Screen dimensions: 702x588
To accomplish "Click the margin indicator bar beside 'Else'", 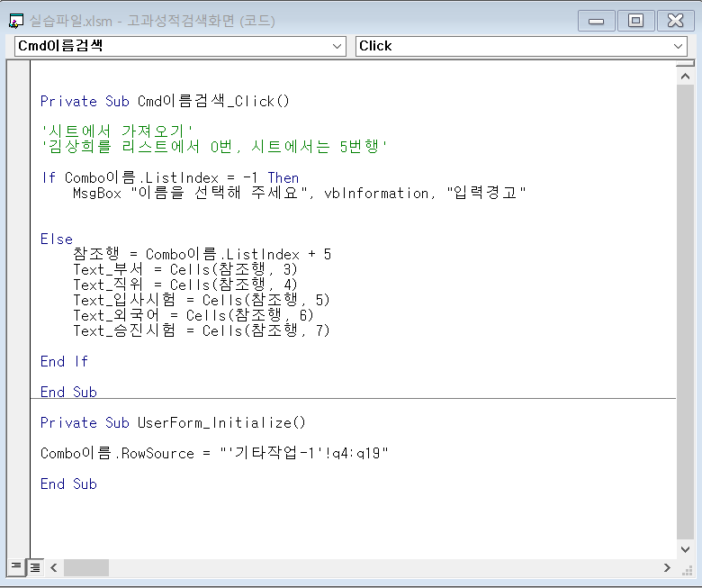I will tap(18, 240).
